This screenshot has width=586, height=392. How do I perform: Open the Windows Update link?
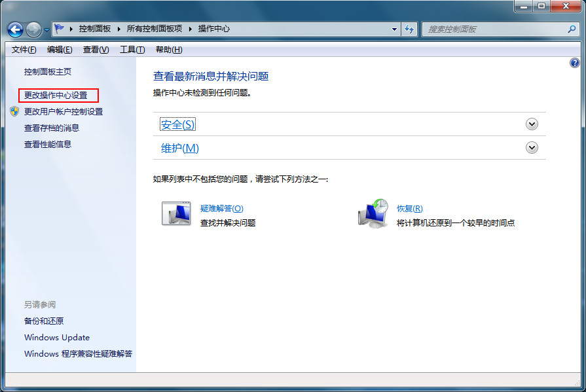pyautogui.click(x=57, y=337)
